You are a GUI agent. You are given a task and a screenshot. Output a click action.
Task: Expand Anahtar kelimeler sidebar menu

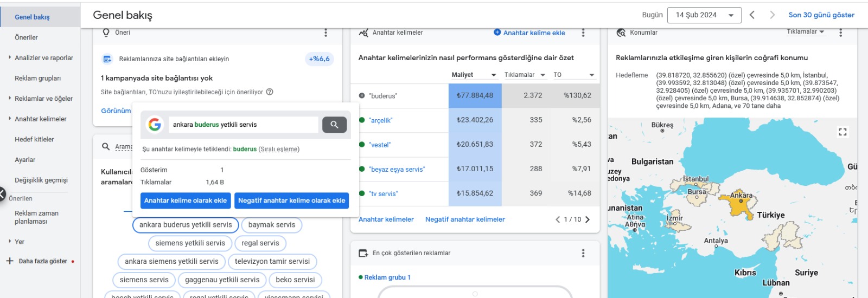(x=10, y=118)
